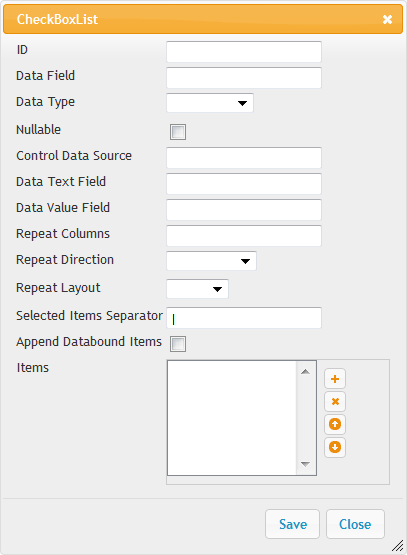Toggle the Append Databound Items checkbox

click(178, 344)
